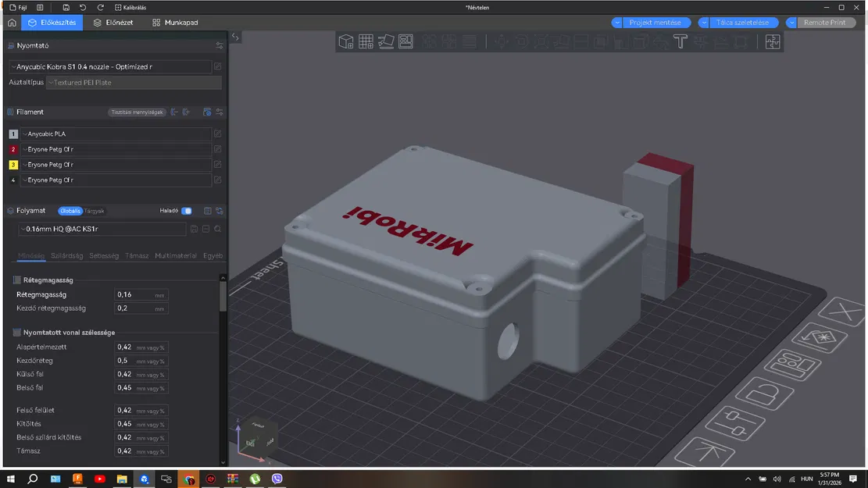Viewport: 868px width, 488px height.
Task: Click the Add plate grid icon
Action: tap(366, 42)
